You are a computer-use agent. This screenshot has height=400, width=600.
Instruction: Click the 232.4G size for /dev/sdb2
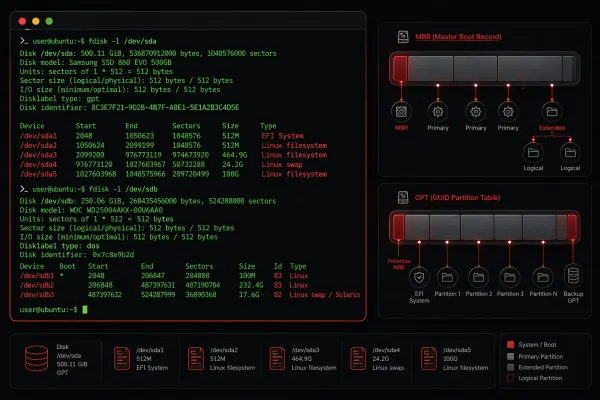[x=251, y=285]
